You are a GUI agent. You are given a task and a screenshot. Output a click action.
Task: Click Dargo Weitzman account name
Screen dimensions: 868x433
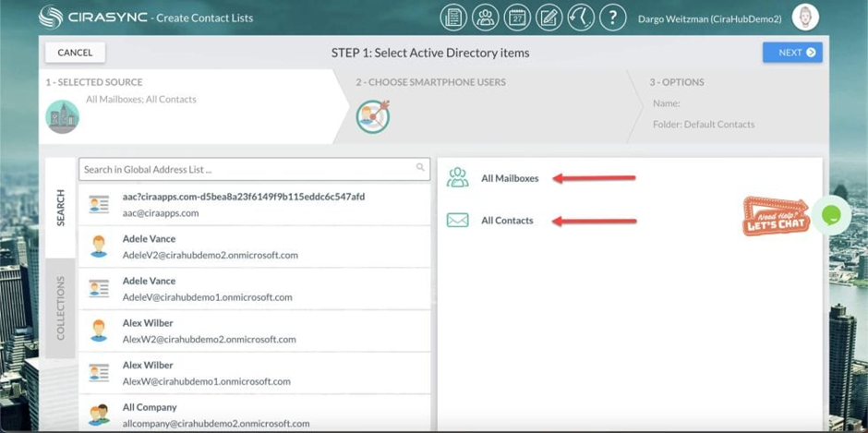(710, 18)
